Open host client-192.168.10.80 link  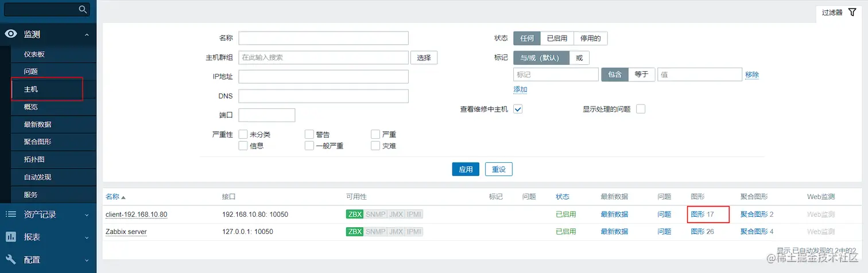pyautogui.click(x=136, y=214)
